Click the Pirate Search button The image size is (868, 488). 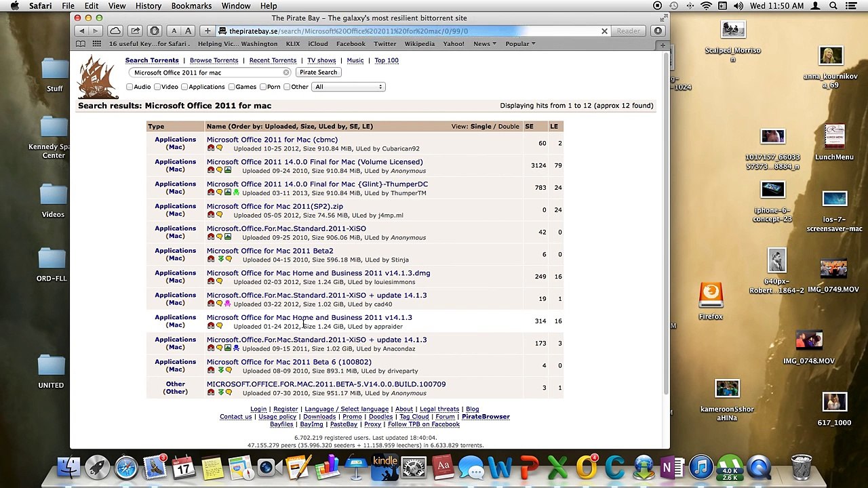pos(318,73)
